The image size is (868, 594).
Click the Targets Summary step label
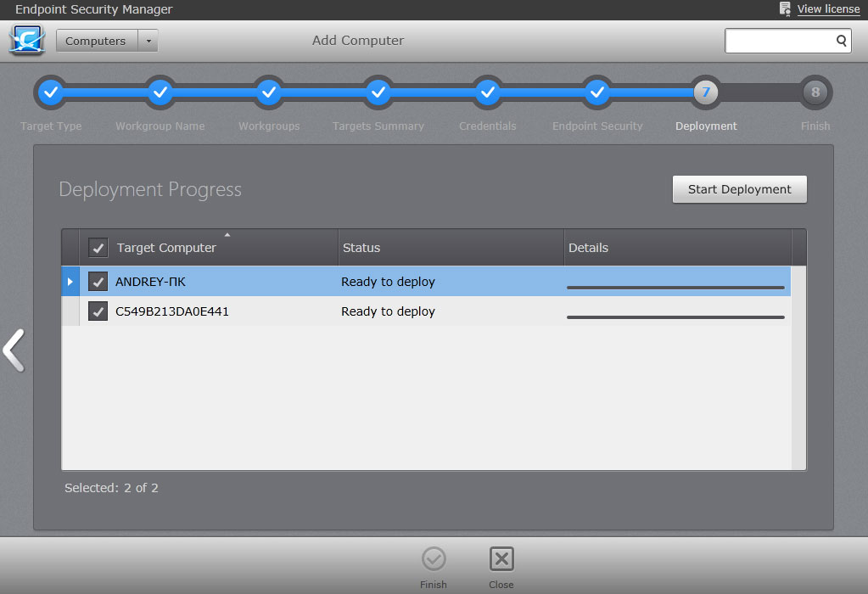tap(378, 126)
